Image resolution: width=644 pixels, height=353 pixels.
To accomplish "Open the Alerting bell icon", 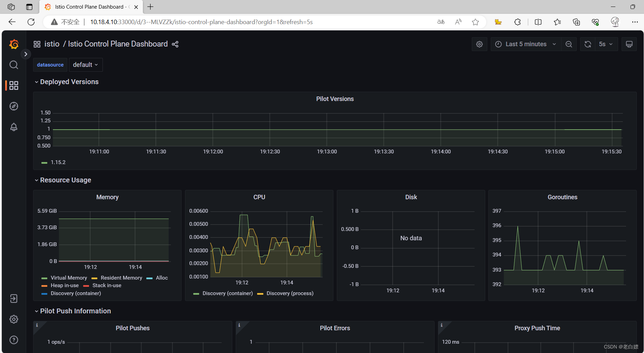I will coord(14,127).
